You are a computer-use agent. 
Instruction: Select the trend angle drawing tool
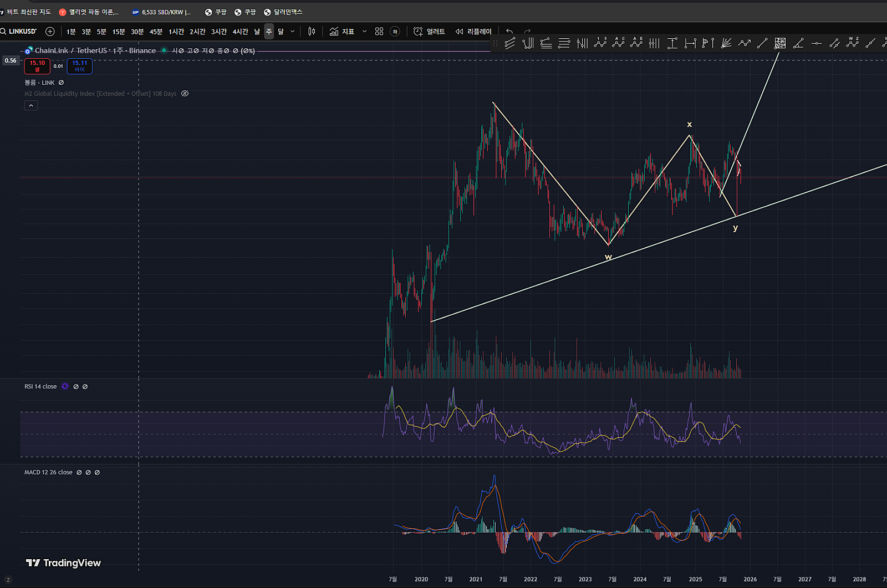pyautogui.click(x=798, y=43)
